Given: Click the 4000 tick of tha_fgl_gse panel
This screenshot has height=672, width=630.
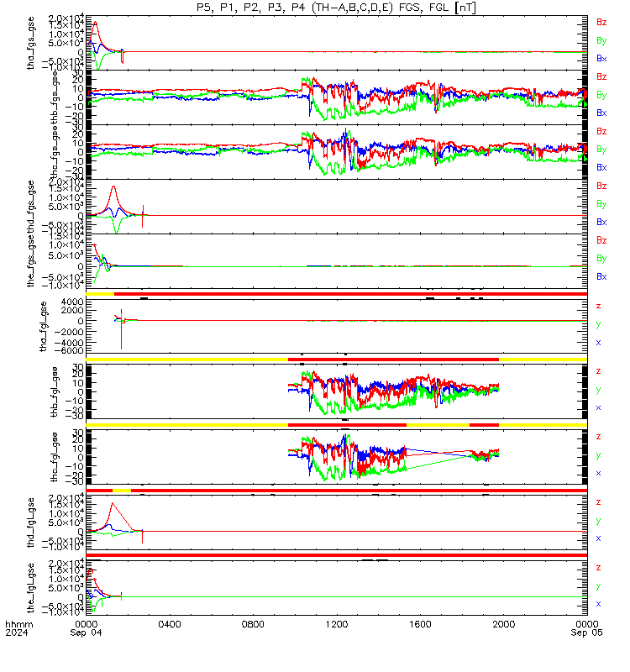Looking at the screenshot, I should pos(72,302).
